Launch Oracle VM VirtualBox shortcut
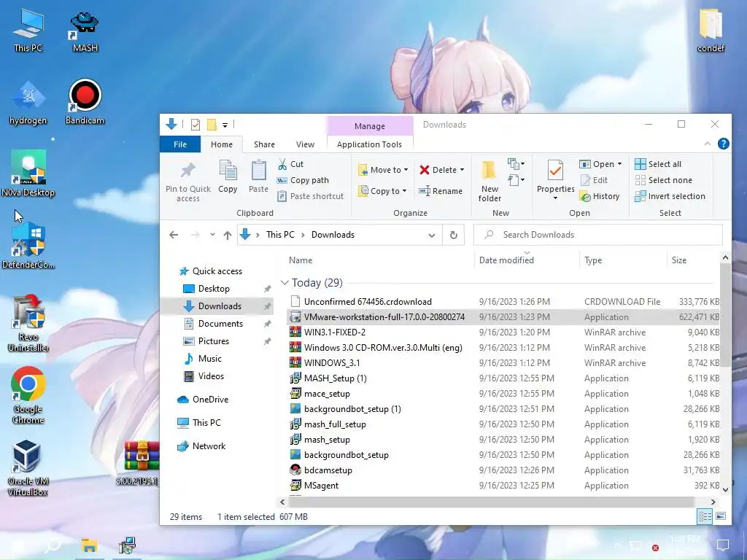 pyautogui.click(x=27, y=467)
